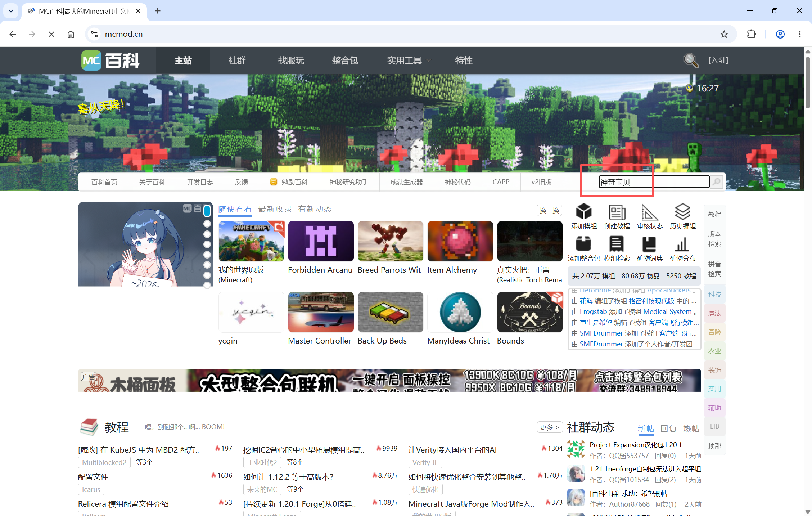Open the Item Alchemy mod thumbnail
The height and width of the screenshot is (516, 812).
pos(460,241)
